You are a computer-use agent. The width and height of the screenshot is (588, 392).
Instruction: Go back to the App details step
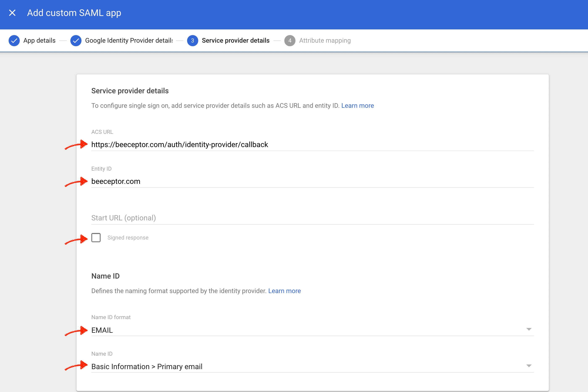click(39, 40)
